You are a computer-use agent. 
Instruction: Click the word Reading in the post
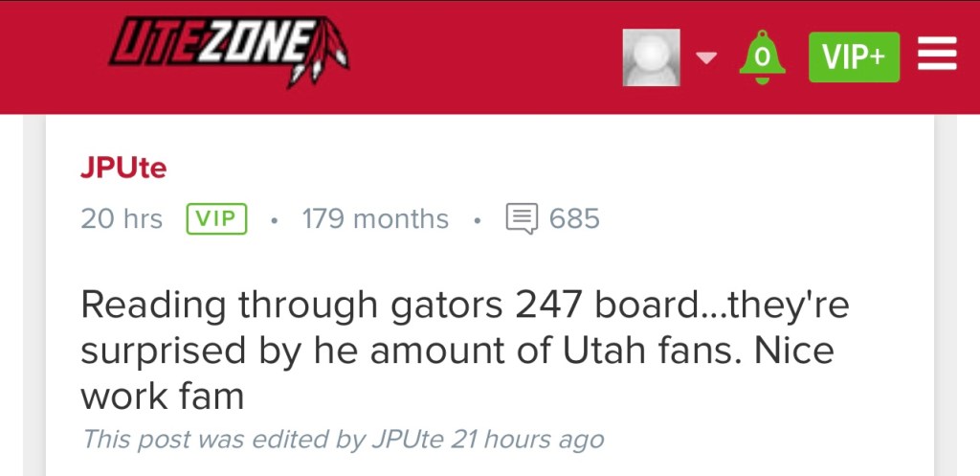(153, 305)
